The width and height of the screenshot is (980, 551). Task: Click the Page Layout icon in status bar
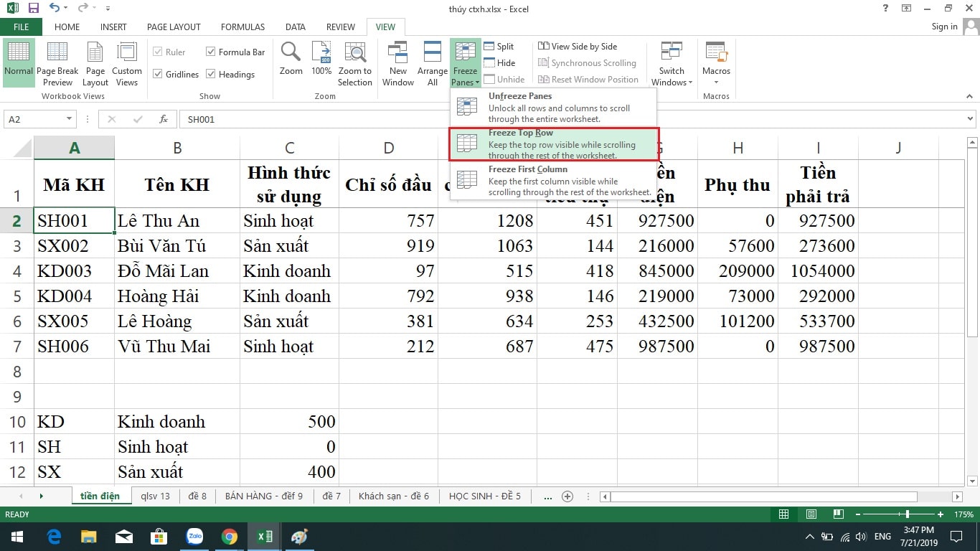[x=811, y=514]
